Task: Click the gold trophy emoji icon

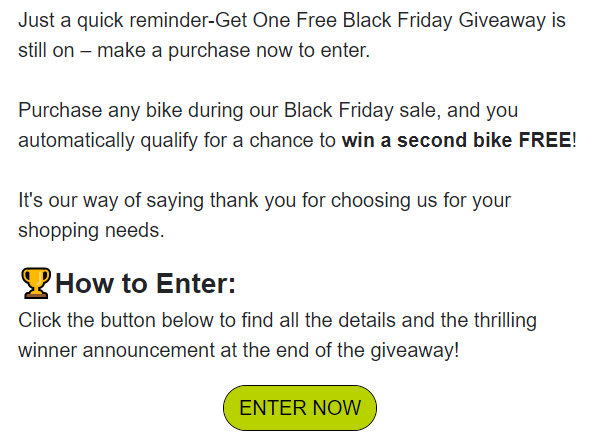Action: [x=36, y=283]
